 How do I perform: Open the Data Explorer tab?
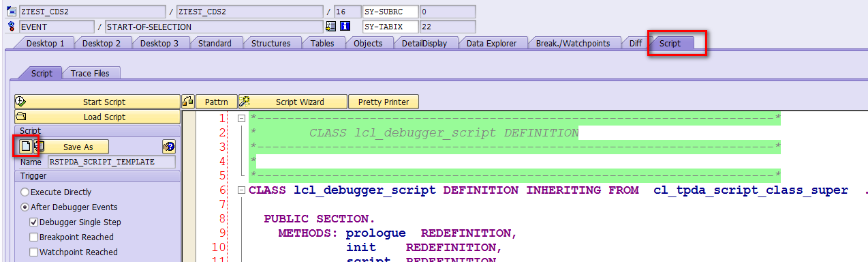491,43
